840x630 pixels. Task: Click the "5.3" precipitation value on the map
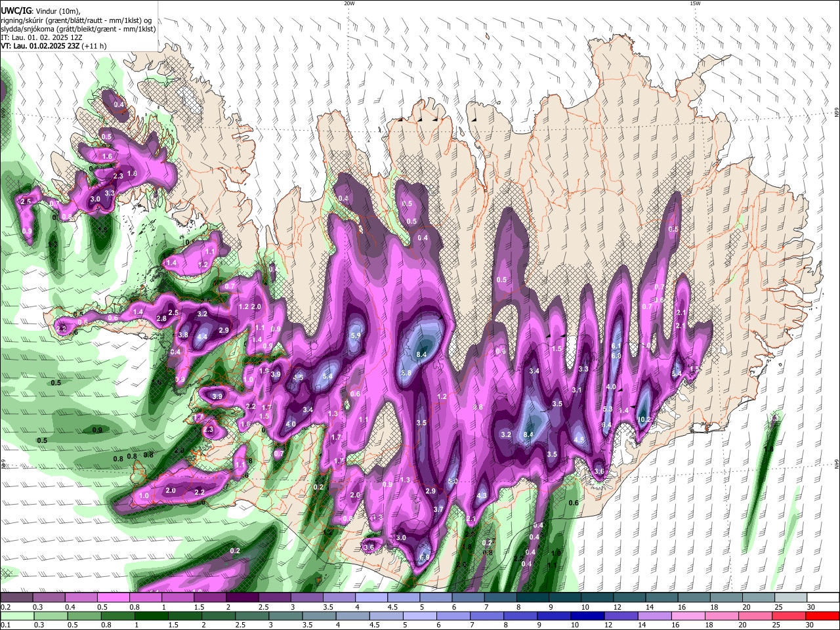(x=608, y=409)
